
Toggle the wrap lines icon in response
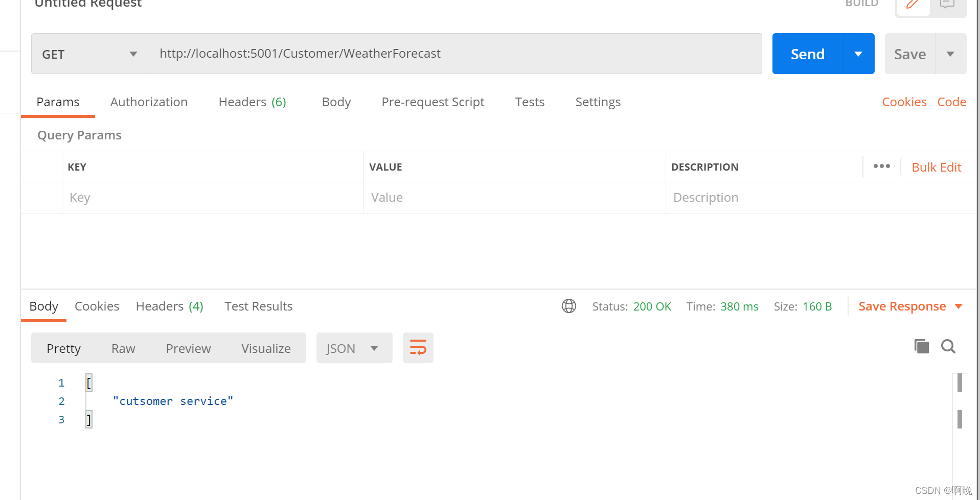(418, 348)
